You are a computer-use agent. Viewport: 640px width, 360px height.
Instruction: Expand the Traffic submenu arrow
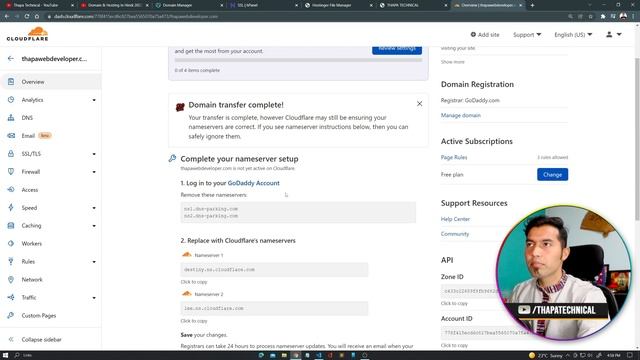pyautogui.click(x=94, y=298)
